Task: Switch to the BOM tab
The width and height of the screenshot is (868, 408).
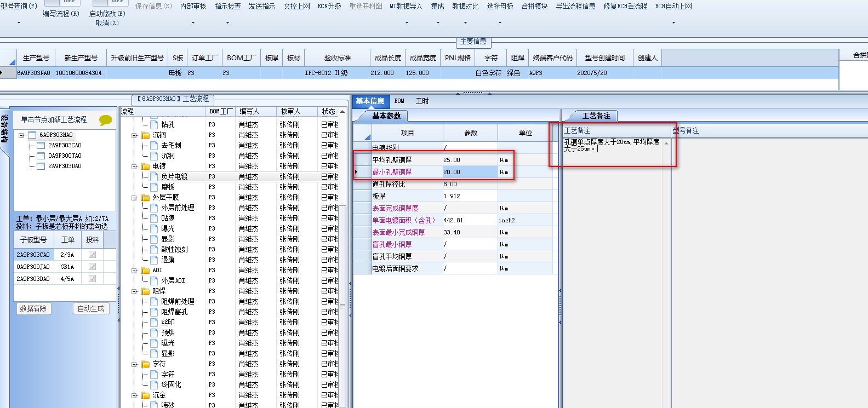Action: (x=399, y=101)
